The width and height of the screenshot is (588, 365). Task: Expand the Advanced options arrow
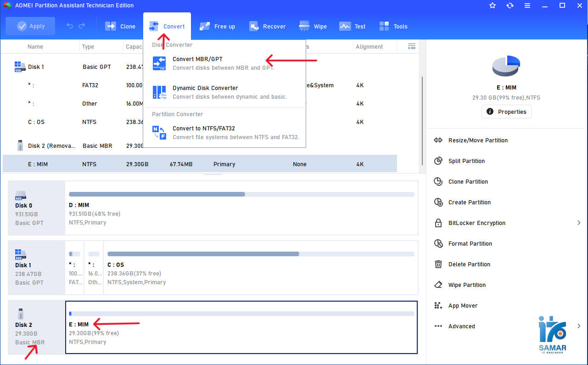coord(579,326)
